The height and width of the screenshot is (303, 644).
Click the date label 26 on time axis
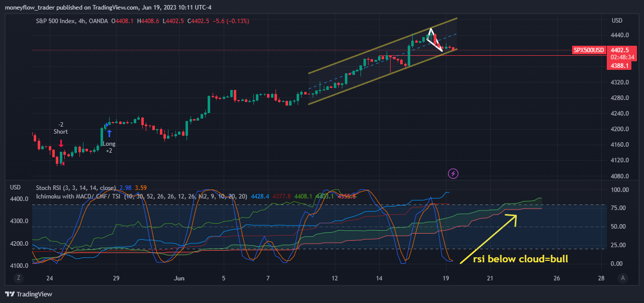click(x=557, y=278)
